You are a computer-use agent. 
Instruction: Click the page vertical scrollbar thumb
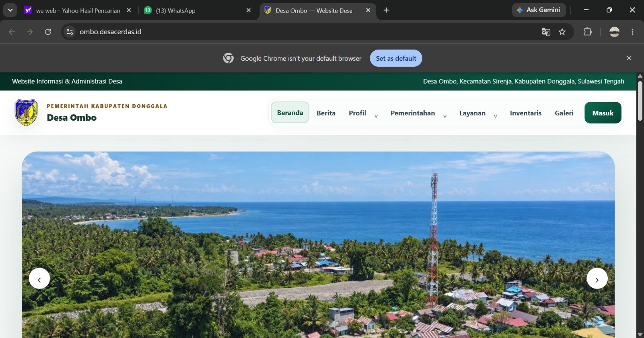[640, 101]
